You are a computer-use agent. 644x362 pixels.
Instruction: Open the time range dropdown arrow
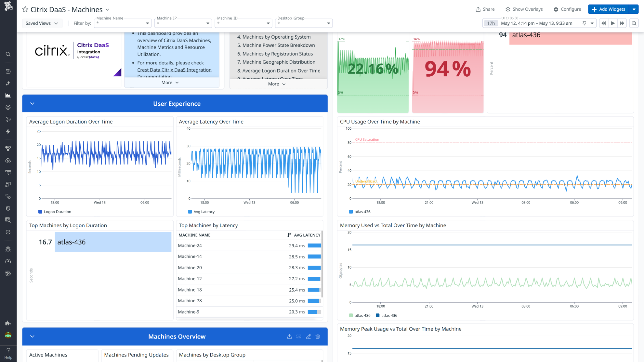pos(592,23)
